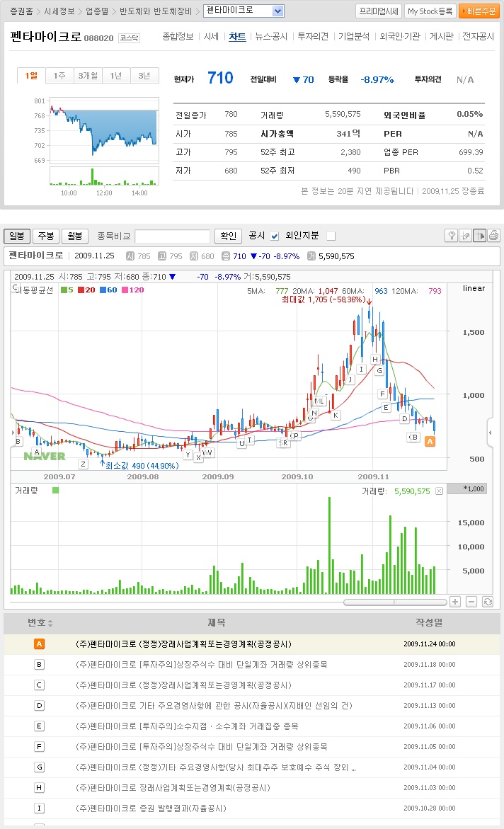The height and width of the screenshot is (829, 504).
Task: Select disclosure marker K on chart
Action: pyautogui.click(x=336, y=415)
